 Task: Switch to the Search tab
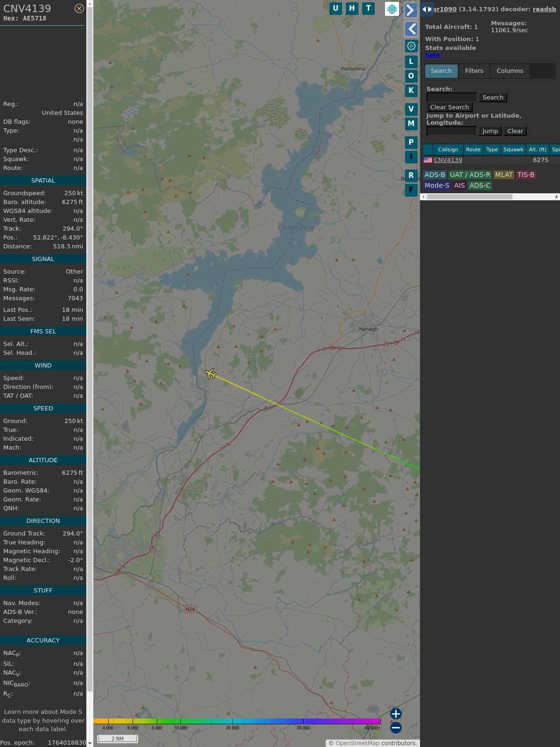pos(441,71)
